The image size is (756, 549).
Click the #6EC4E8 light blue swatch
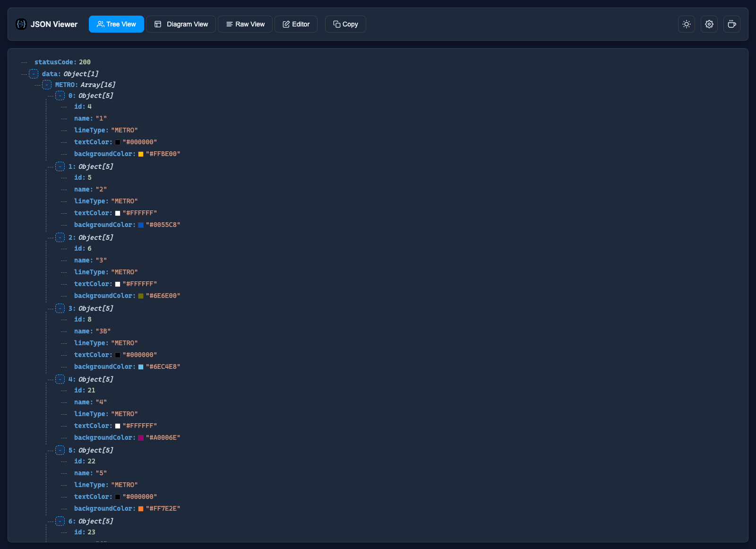[x=141, y=367]
